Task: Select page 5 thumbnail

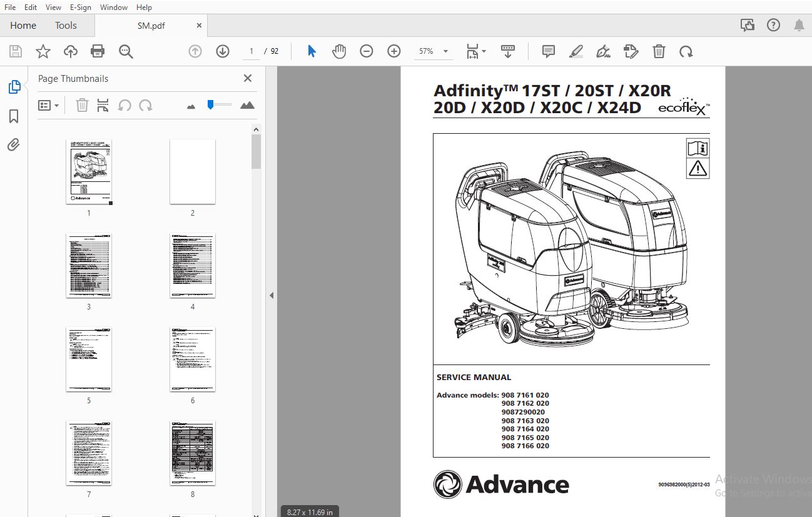Action: 89,359
